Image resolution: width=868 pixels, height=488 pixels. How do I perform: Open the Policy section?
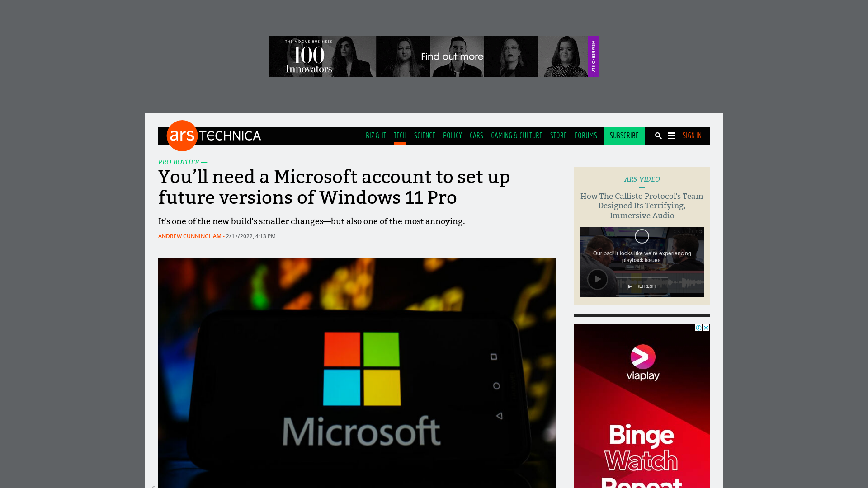pos(452,136)
